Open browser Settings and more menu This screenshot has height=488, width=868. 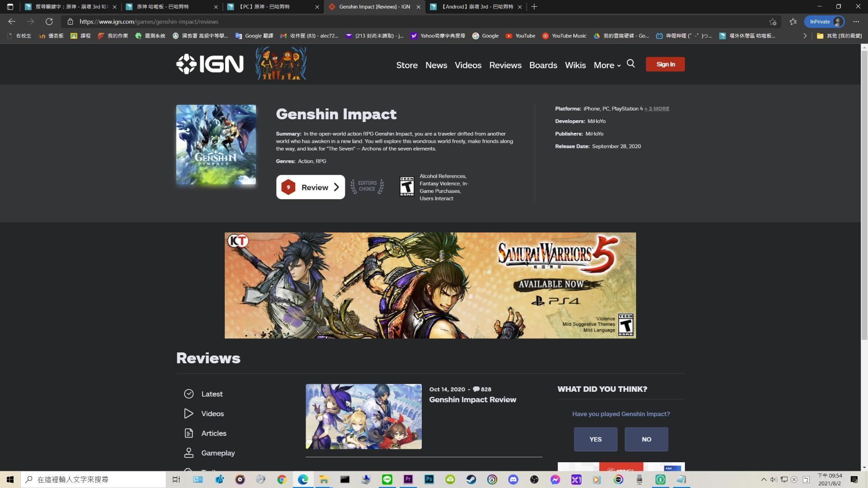(x=856, y=22)
